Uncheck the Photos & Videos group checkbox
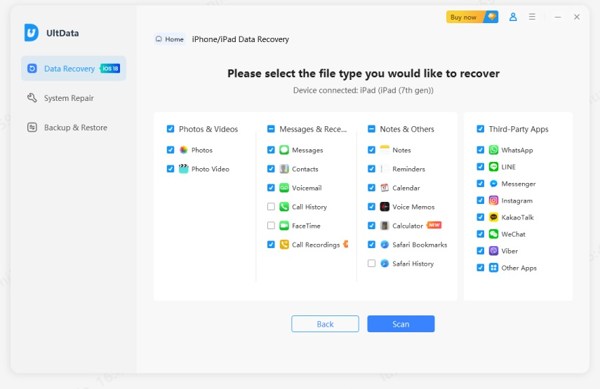The height and width of the screenshot is (389, 600). point(170,129)
